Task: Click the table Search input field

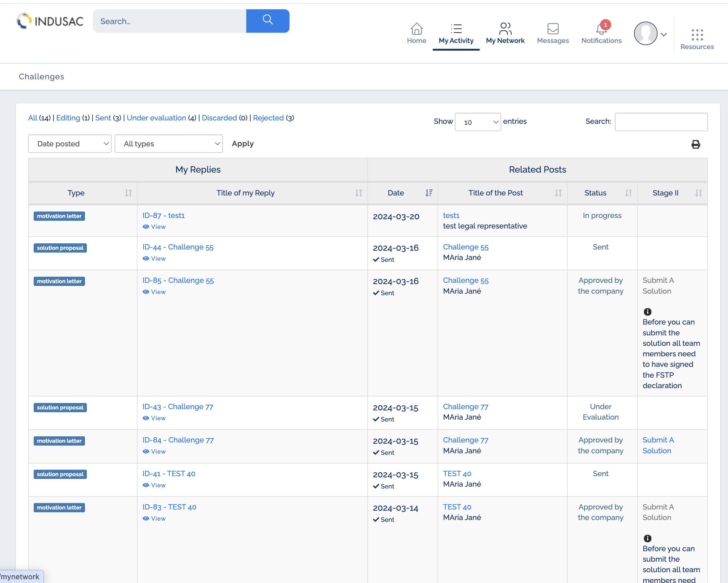Action: click(661, 122)
